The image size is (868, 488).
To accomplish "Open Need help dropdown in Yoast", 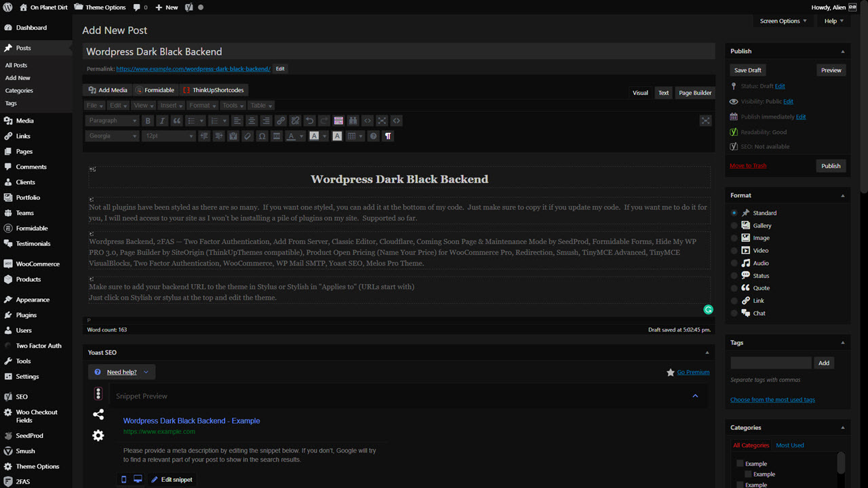I will coord(121,372).
